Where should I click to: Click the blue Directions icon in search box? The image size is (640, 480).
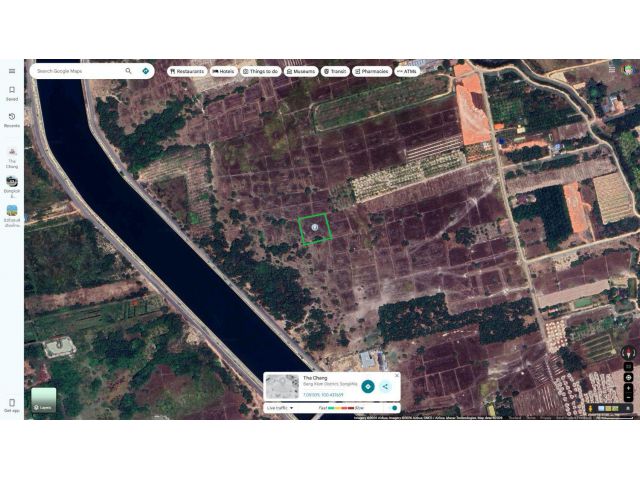(x=146, y=71)
